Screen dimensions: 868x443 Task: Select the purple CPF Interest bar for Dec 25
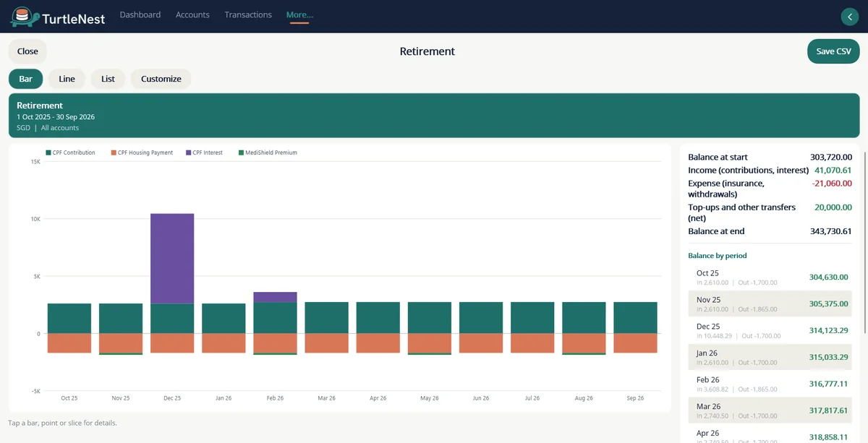[172, 259]
